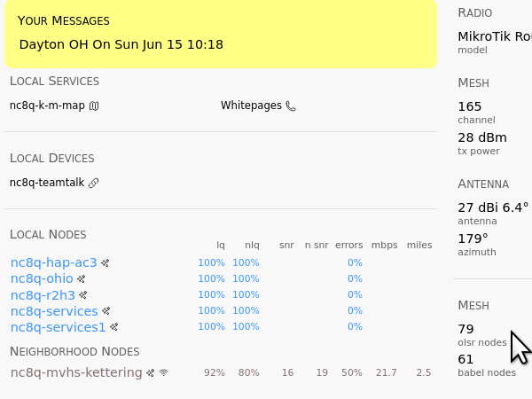Go to the nc8q-r2h3 node
This screenshot has height=399, width=532.
43,294
